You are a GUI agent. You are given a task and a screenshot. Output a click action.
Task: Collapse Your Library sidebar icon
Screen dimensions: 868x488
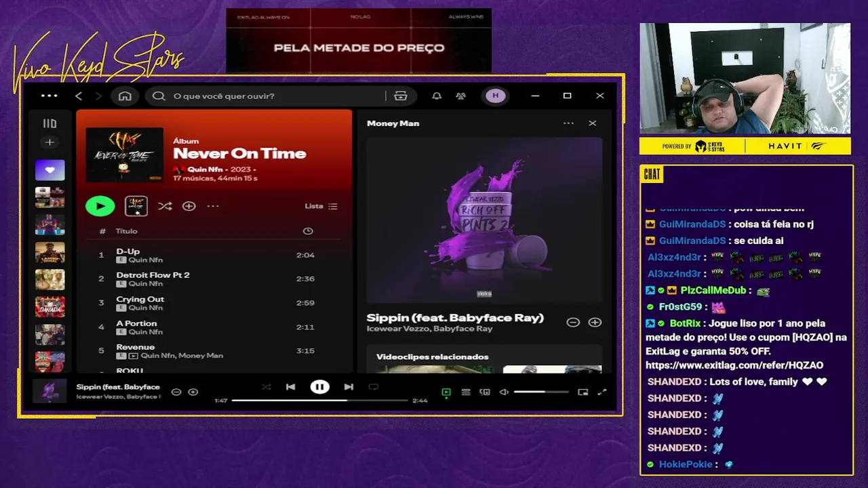(x=50, y=123)
